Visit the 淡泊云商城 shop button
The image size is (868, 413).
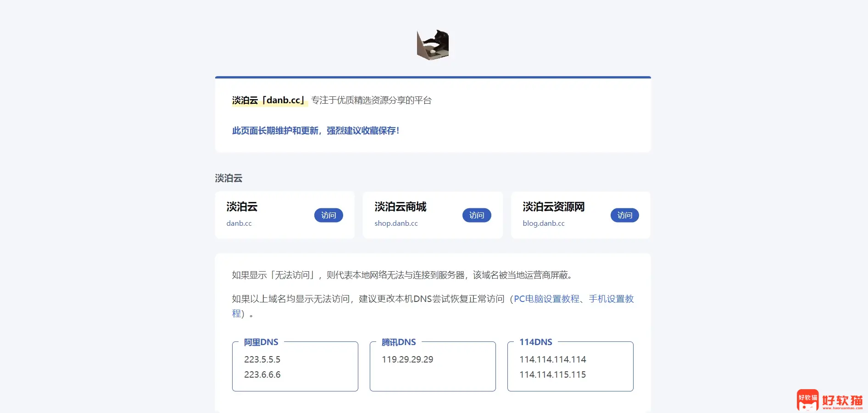coord(477,215)
